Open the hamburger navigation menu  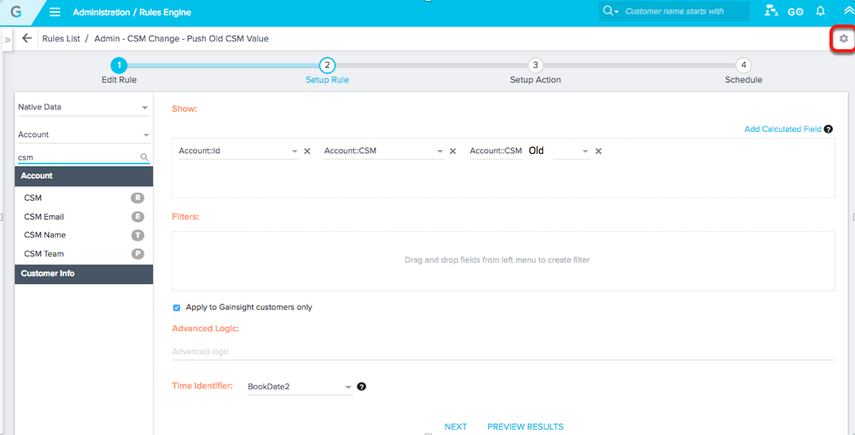coord(55,12)
